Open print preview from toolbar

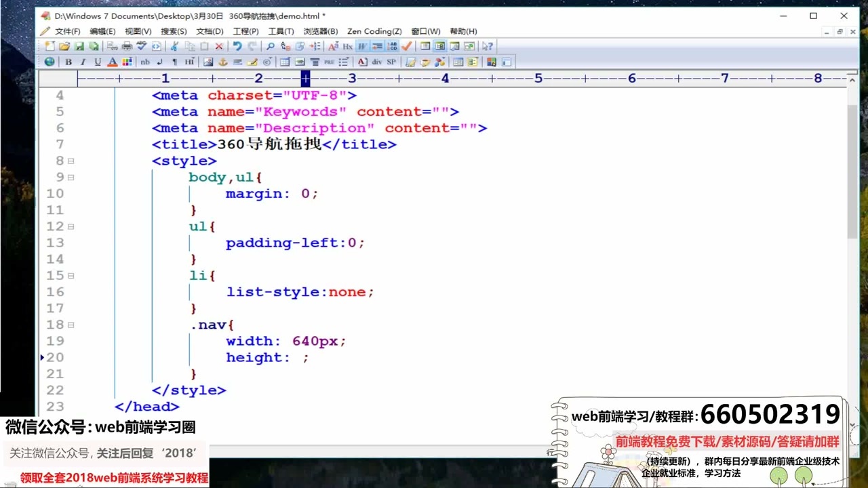[x=112, y=46]
